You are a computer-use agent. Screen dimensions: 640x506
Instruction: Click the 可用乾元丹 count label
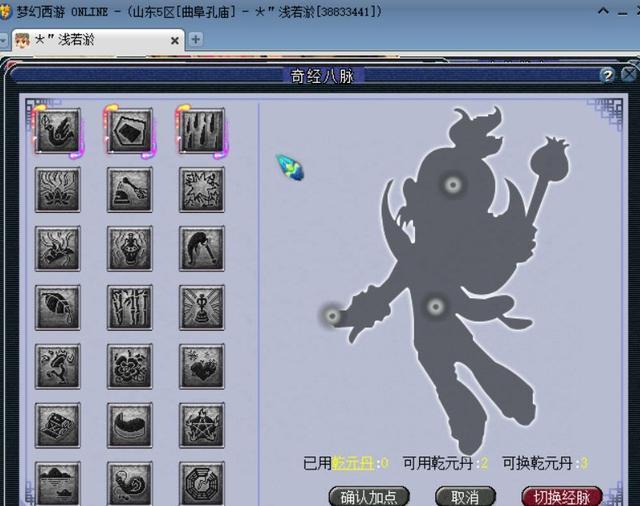click(x=445, y=463)
